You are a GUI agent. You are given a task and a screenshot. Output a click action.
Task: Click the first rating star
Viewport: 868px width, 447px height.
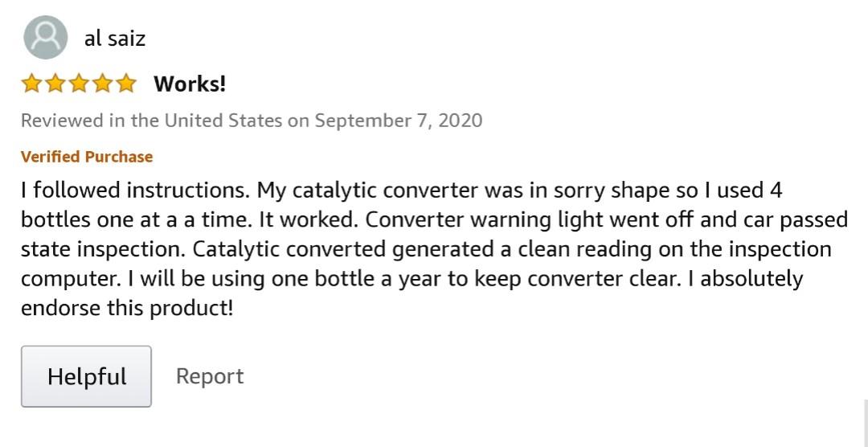(31, 84)
